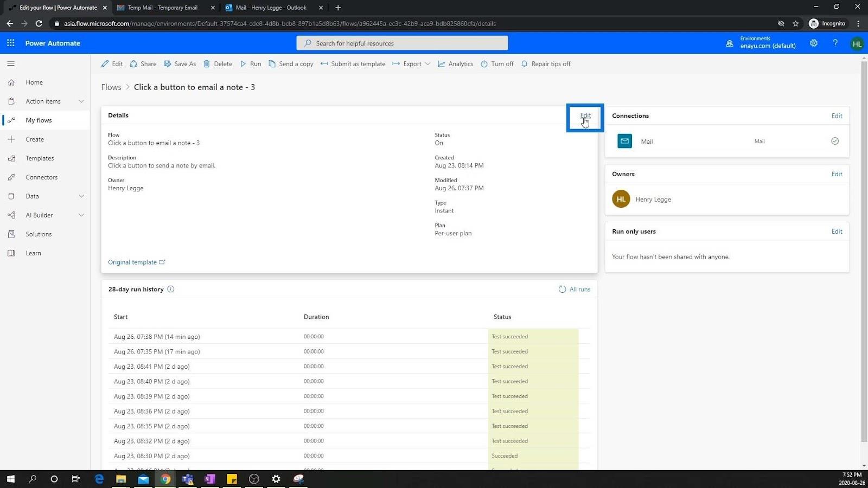The width and height of the screenshot is (868, 488).
Task: Open File Explorer from taskbar
Action: tap(121, 479)
